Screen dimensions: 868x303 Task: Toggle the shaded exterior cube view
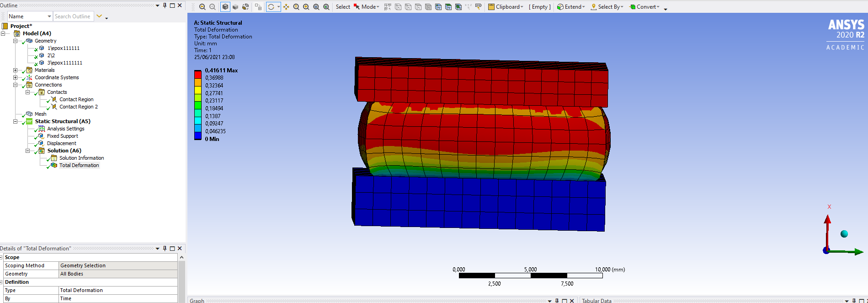[225, 7]
